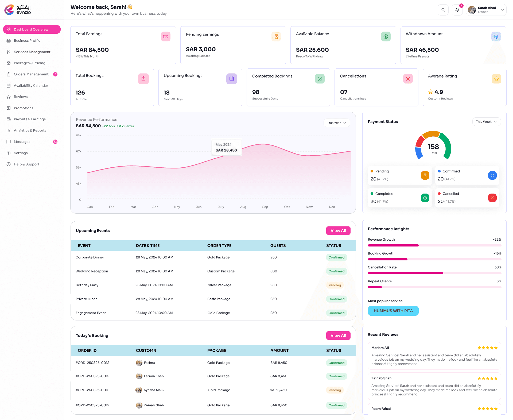Click the HUMMUS WITH PITA service tag
Screen dimensions: 513x420
393,311
